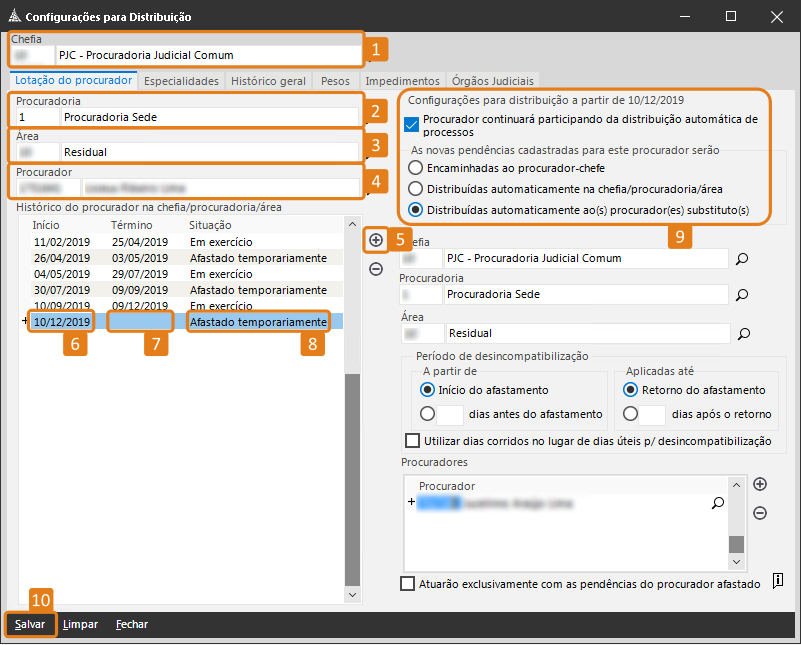Image resolution: width=801 pixels, height=645 pixels.
Task: Select Encaminhadas ao procurador-chefe option
Action: point(416,168)
